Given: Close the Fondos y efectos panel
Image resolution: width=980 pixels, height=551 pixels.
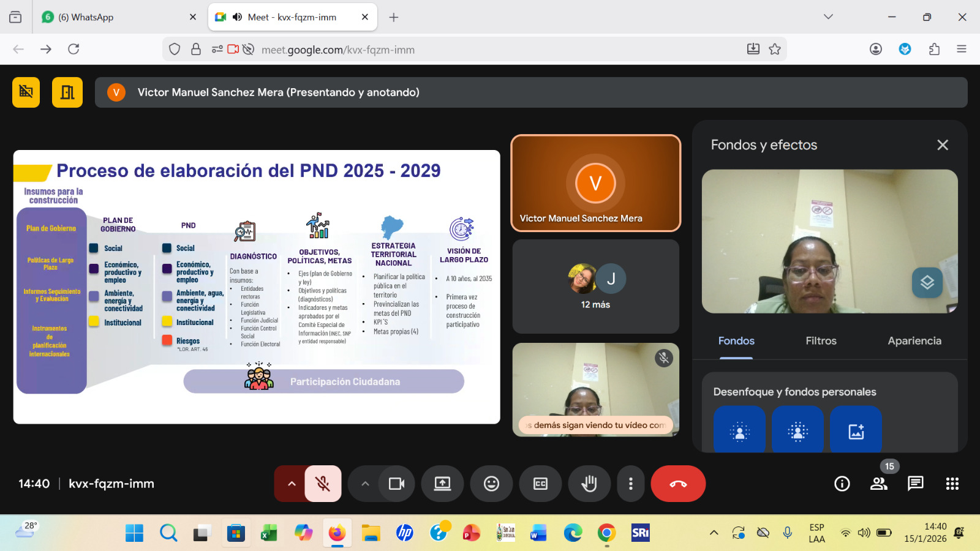Looking at the screenshot, I should tap(943, 145).
